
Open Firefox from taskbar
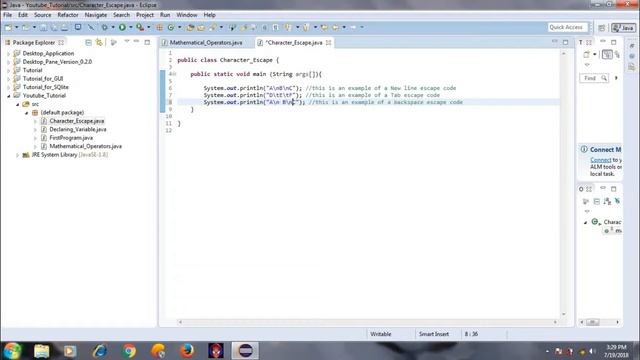pos(187,351)
